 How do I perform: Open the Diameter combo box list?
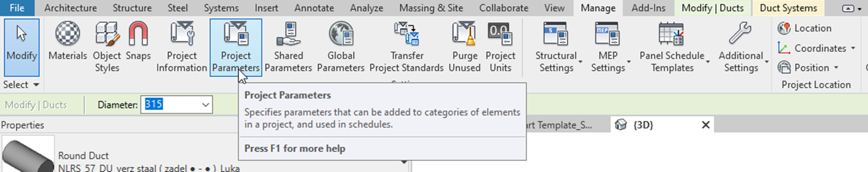pyautogui.click(x=205, y=105)
